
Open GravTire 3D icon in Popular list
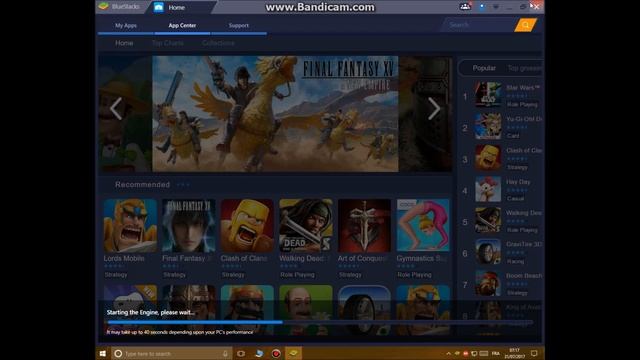488,251
